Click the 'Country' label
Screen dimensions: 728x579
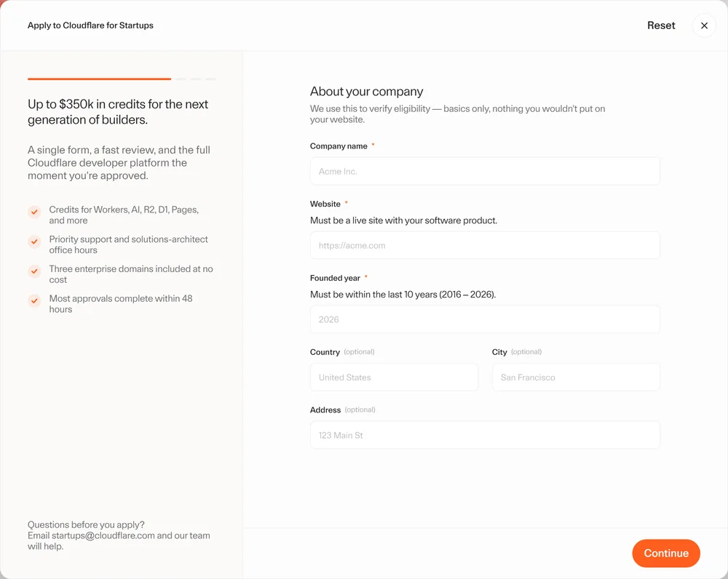[x=325, y=352]
